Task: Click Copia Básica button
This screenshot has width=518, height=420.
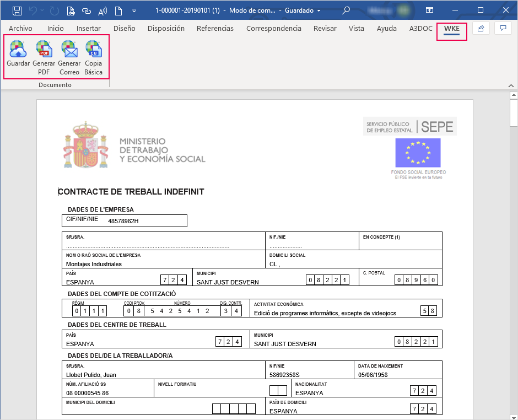Action: [x=94, y=57]
